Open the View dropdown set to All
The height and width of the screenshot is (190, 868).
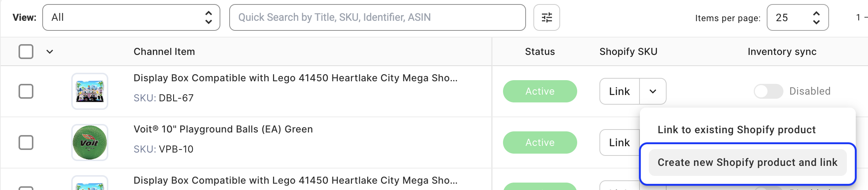131,17
